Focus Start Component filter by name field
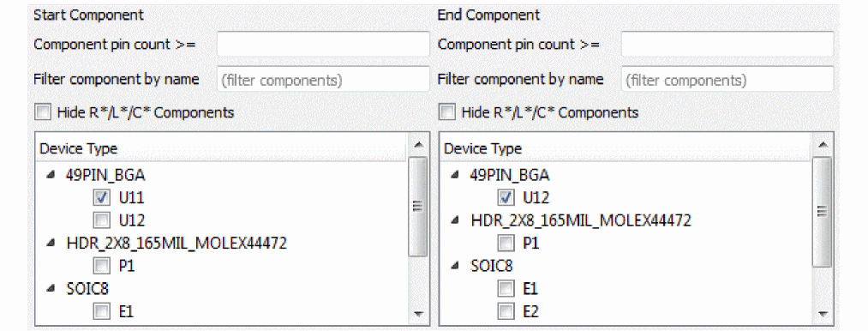 tap(323, 79)
